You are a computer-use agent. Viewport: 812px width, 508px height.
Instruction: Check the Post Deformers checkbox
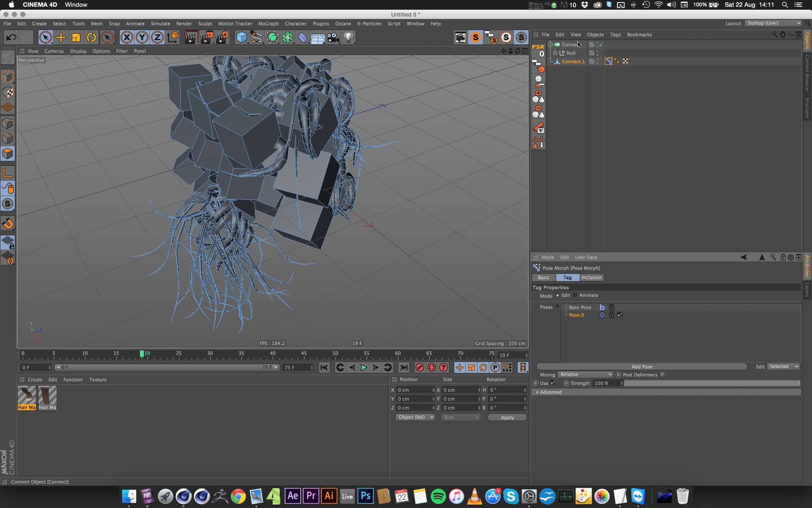663,374
